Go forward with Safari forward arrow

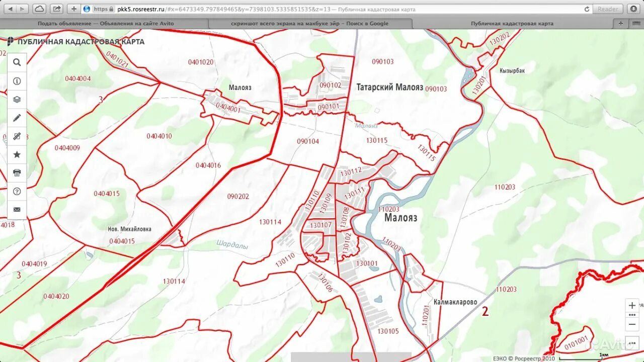23,9
